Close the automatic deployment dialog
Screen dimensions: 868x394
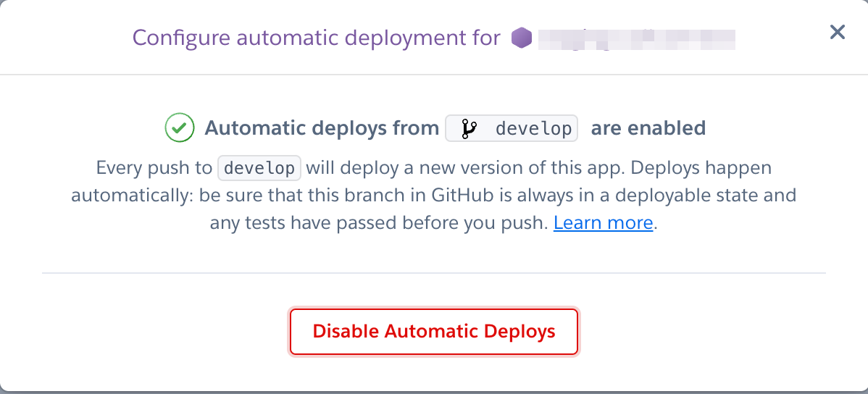(x=837, y=32)
